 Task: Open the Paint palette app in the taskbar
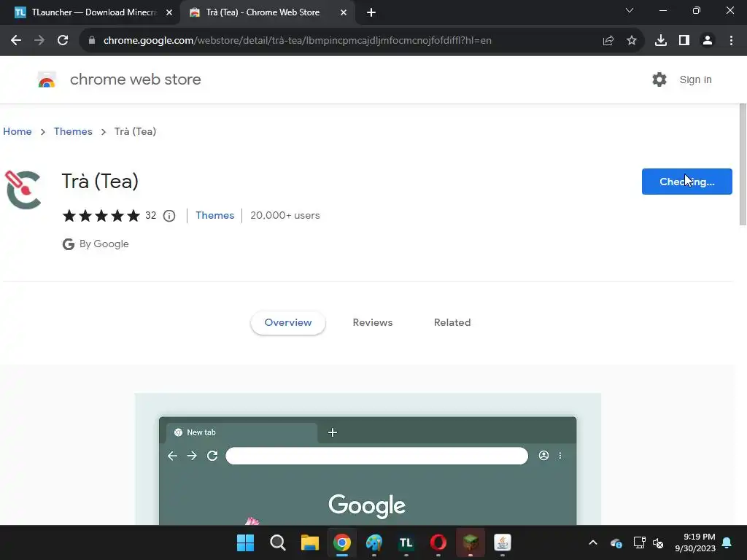(374, 542)
